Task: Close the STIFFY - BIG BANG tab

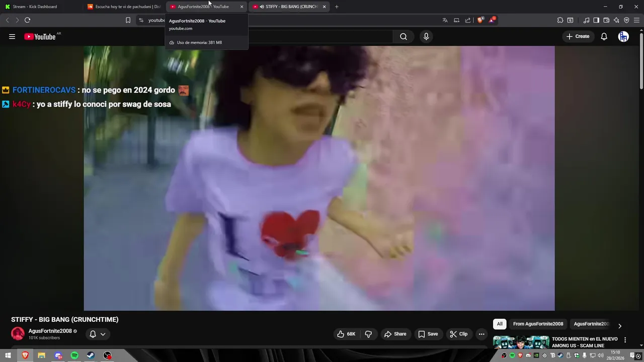Action: pyautogui.click(x=324, y=7)
